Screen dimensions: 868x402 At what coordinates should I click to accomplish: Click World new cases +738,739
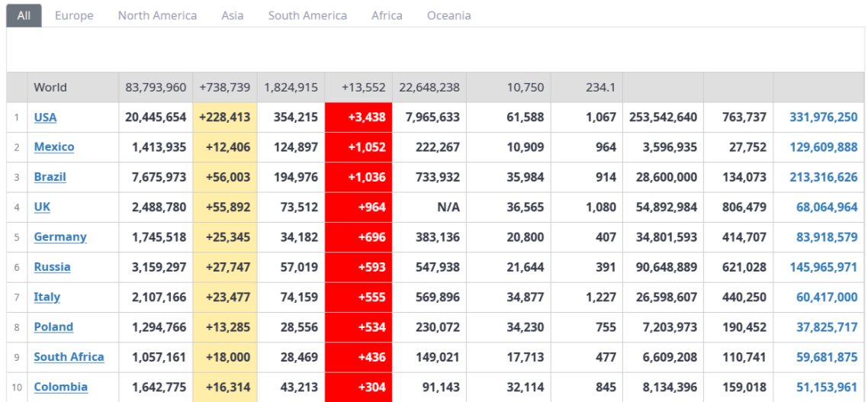tap(225, 88)
